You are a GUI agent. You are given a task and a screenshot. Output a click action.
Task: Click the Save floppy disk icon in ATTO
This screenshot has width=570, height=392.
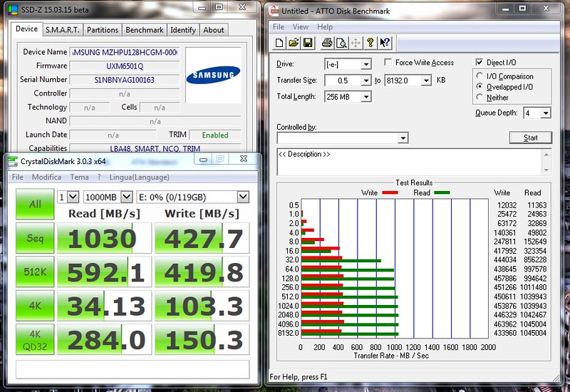point(308,43)
